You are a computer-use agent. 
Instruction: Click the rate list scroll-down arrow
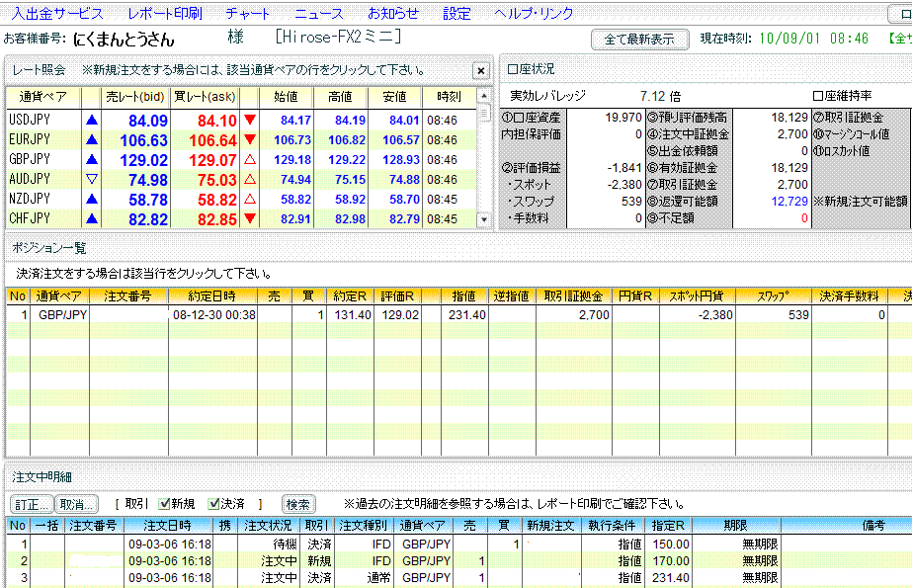point(483,219)
